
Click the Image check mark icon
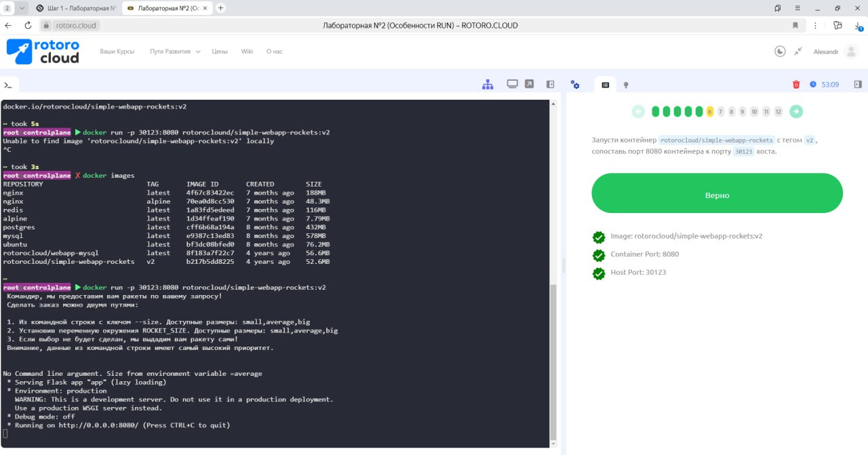[599, 237]
